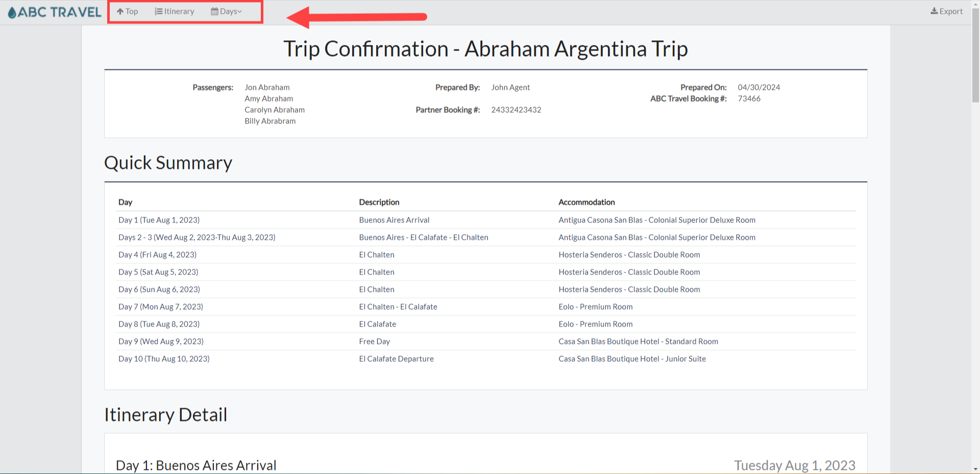This screenshot has height=474, width=980.
Task: Click the download icon beside Export
Action: coord(934,11)
